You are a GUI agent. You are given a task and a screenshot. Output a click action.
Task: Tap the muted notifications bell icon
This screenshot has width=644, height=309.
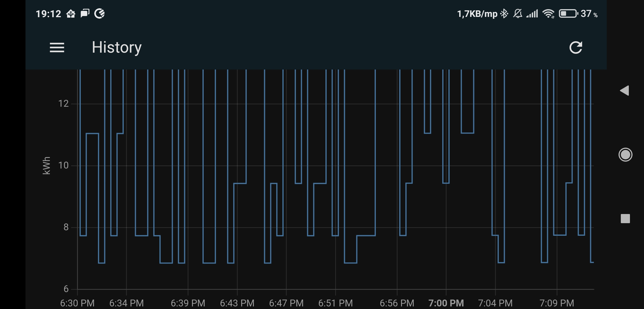pyautogui.click(x=518, y=13)
